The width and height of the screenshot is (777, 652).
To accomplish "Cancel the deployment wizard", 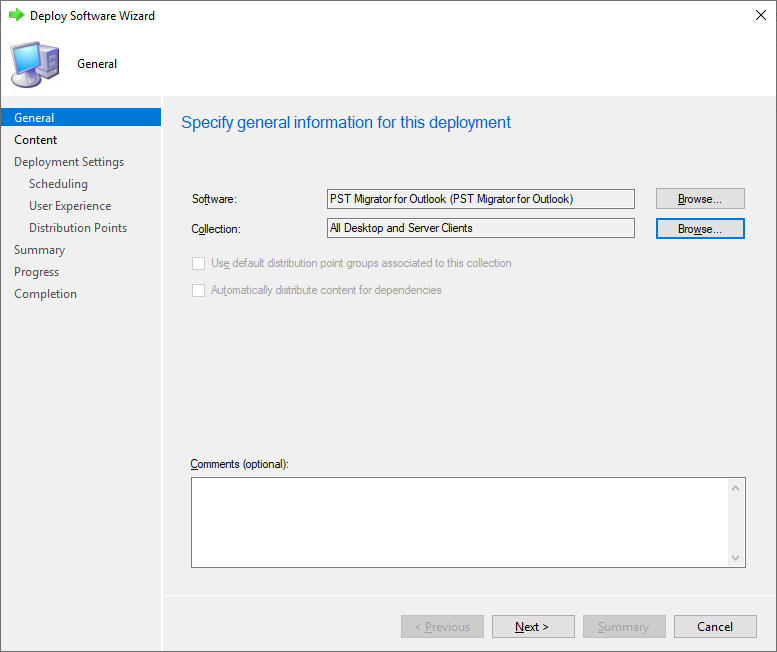I will pos(715,627).
